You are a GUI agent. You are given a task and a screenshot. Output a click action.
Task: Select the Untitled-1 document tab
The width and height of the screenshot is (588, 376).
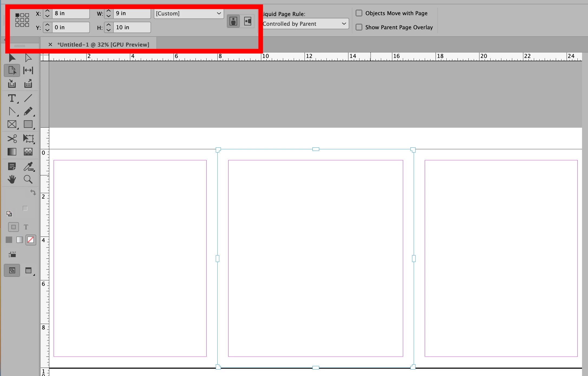pos(103,45)
